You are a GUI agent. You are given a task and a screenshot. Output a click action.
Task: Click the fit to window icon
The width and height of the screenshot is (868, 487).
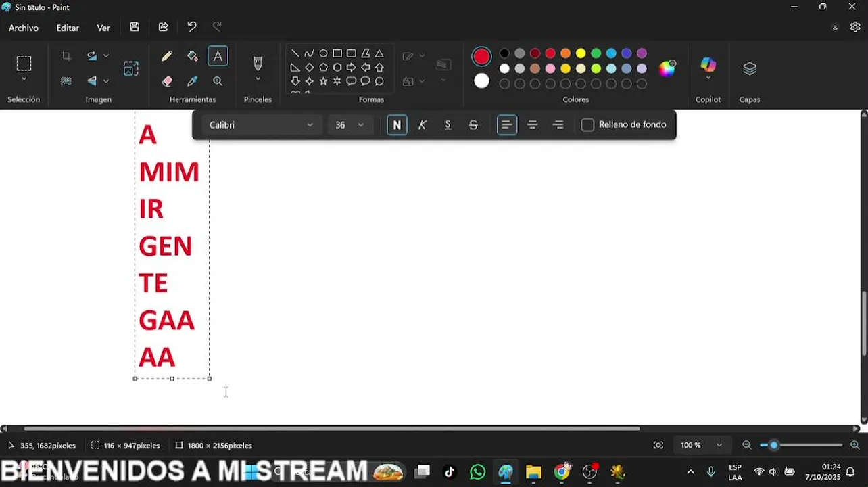tap(658, 445)
